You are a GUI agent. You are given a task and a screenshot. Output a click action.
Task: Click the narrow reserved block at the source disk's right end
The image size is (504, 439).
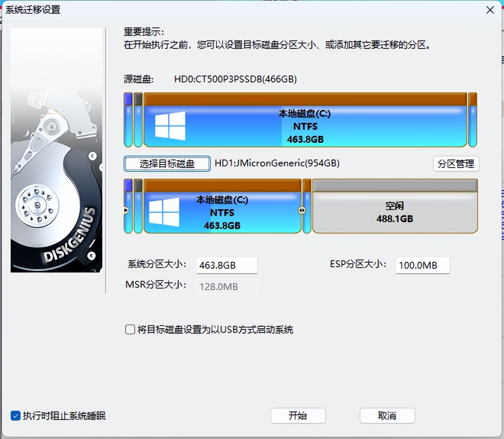click(472, 119)
